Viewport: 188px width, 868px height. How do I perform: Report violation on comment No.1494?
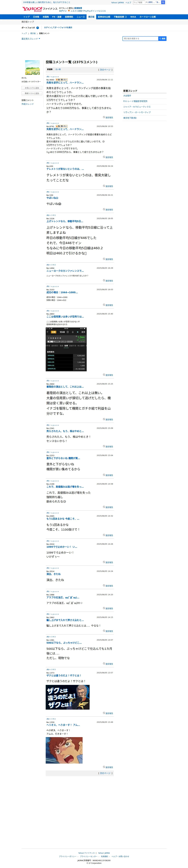tap(108, 281)
